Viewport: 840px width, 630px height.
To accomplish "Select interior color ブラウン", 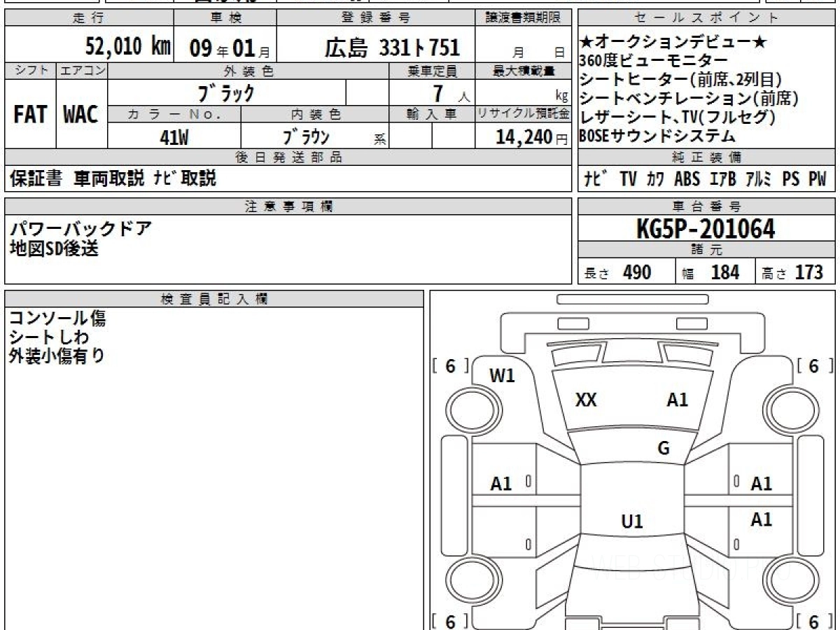I will [306, 136].
